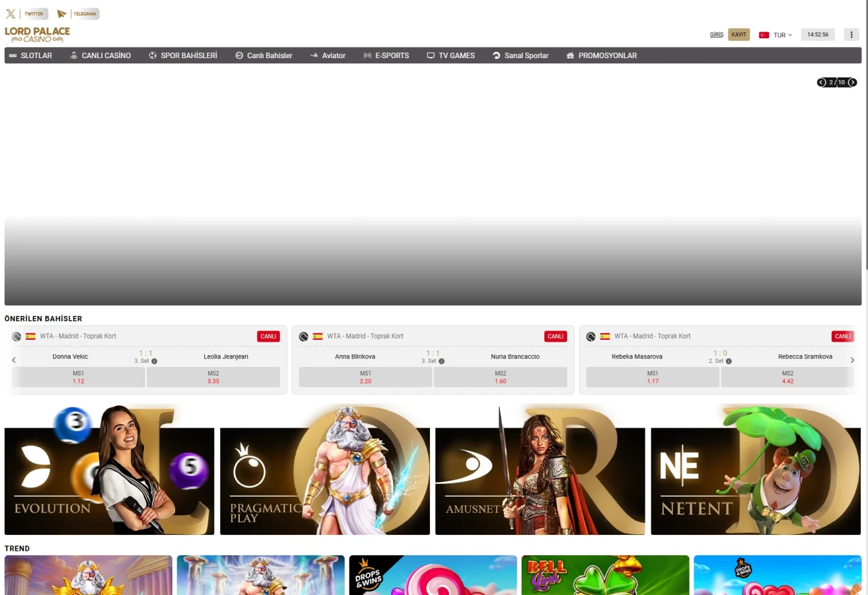This screenshot has height=595, width=868.
Task: Bet MS1 at 1.12 on Donna Vekic
Action: pyautogui.click(x=79, y=377)
